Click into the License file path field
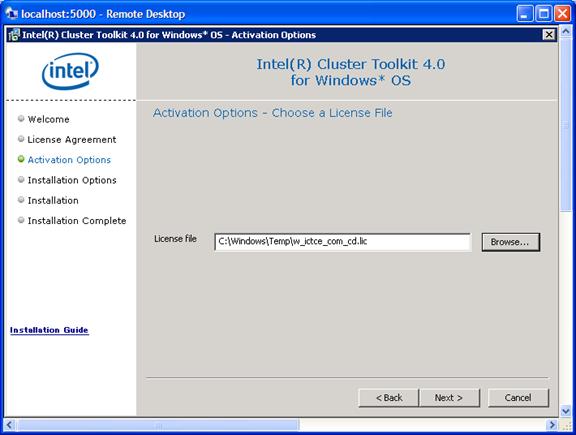The width and height of the screenshot is (576, 435). [342, 242]
